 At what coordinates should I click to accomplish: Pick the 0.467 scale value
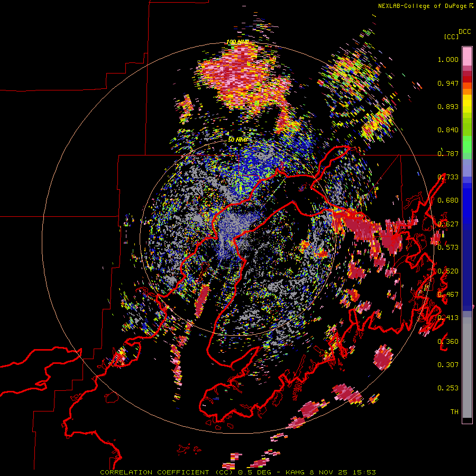pyautogui.click(x=448, y=295)
